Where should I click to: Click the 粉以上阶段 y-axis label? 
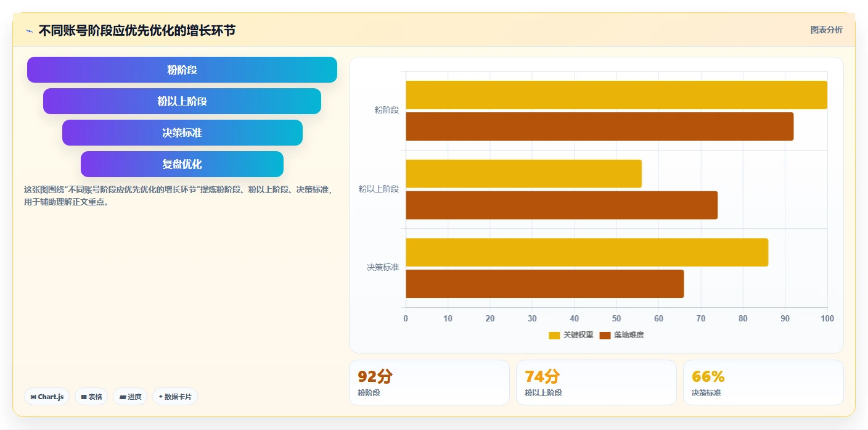tap(379, 189)
